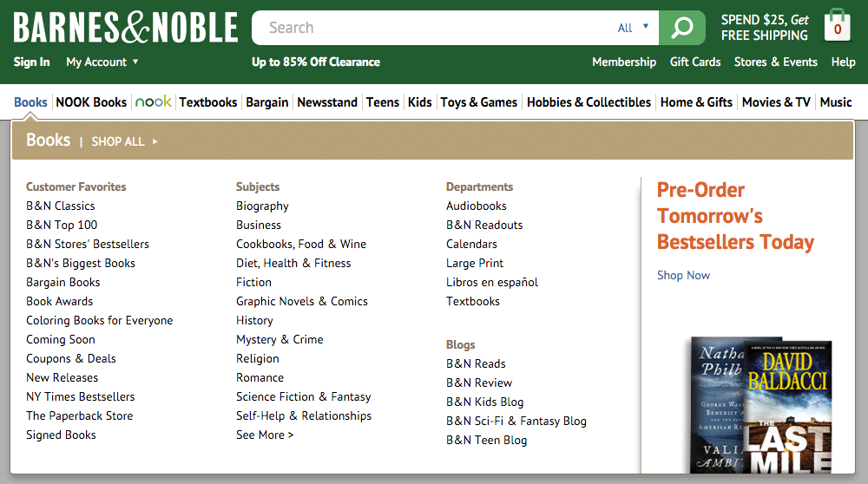Screen dimensions: 868x484
Task: Click Shop Now under pre-order promo
Action: (x=683, y=275)
